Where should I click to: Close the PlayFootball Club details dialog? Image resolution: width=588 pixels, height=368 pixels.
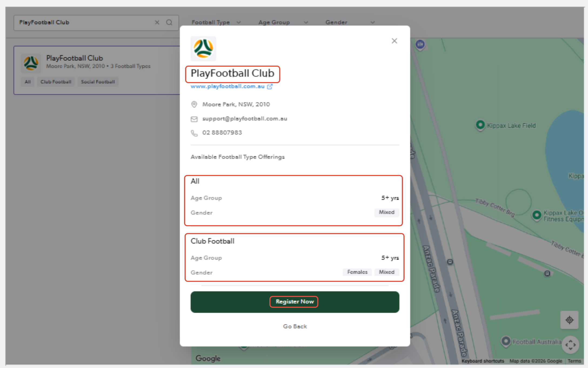pyautogui.click(x=394, y=41)
